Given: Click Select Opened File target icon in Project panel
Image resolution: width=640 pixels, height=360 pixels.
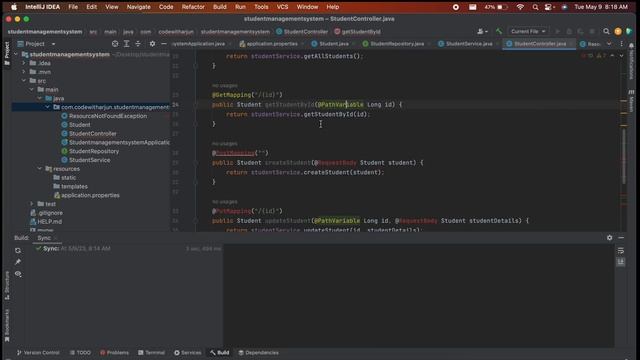Looking at the screenshot, I should pos(115,44).
